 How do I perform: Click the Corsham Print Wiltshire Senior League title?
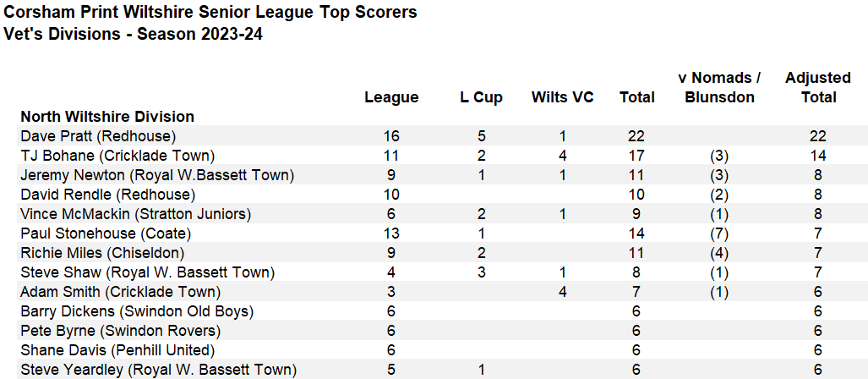tap(210, 13)
